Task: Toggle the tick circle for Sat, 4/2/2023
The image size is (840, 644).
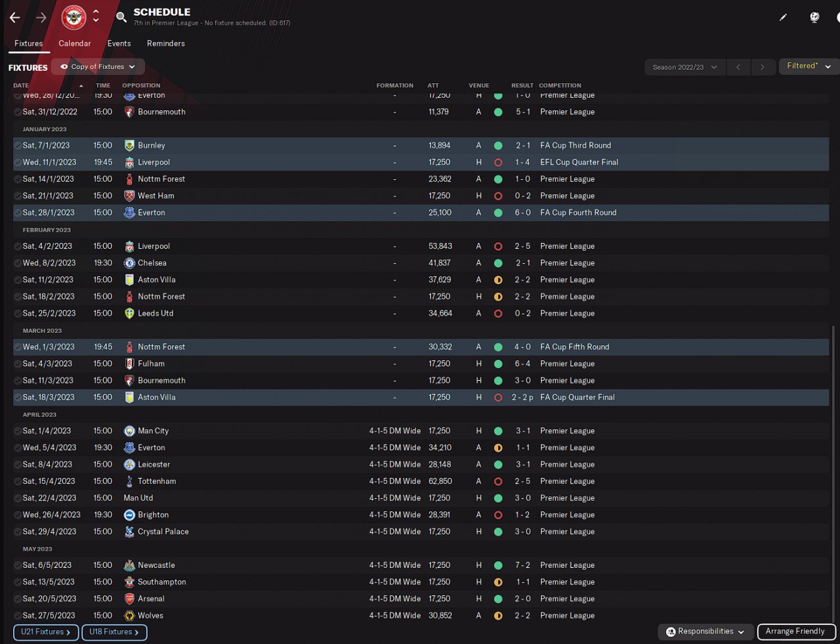Action: [18, 246]
